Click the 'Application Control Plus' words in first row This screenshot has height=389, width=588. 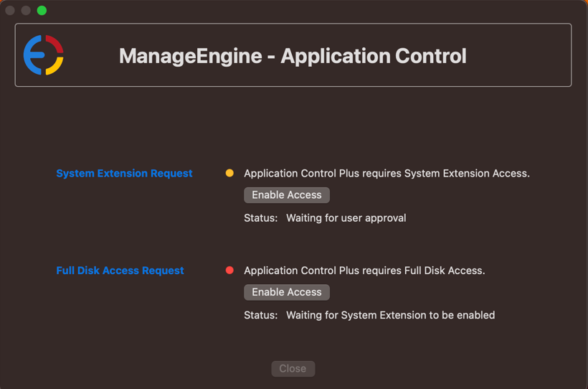tap(301, 173)
